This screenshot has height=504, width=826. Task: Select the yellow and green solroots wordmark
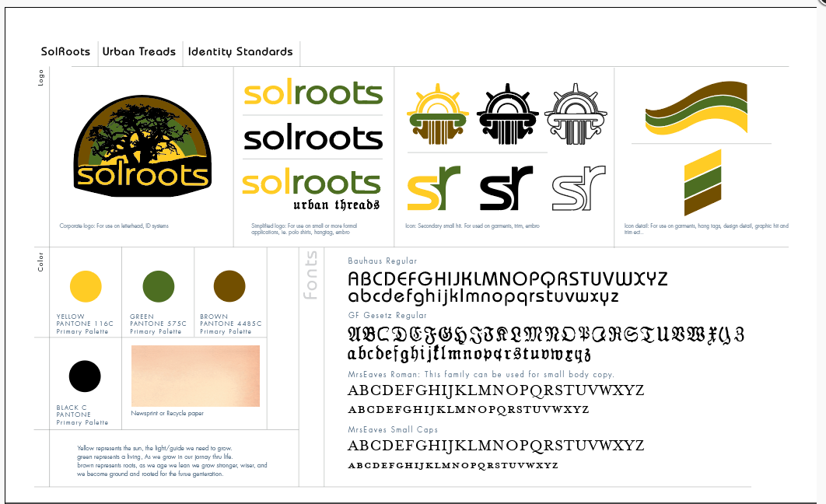[x=313, y=93]
